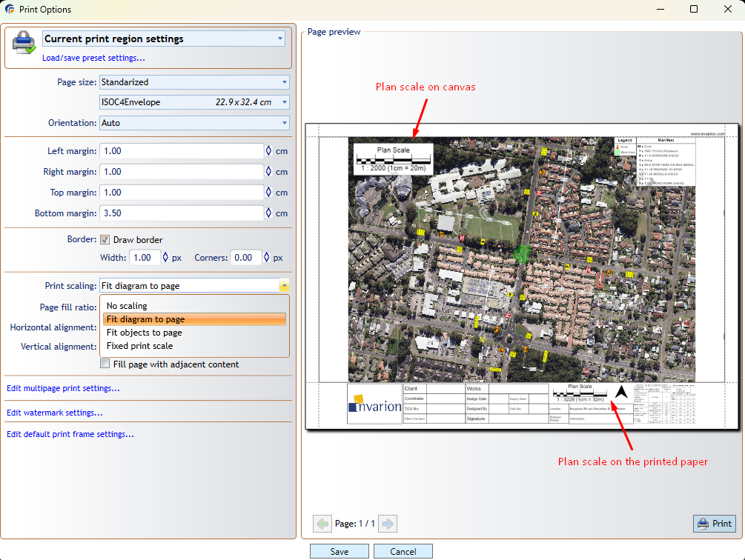Screen dimensions: 745x560
Task: Click the Page fill ratio label
Action: click(x=68, y=307)
